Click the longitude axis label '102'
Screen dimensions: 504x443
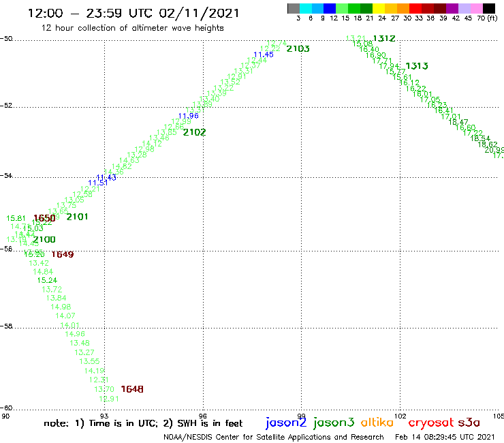(400, 416)
